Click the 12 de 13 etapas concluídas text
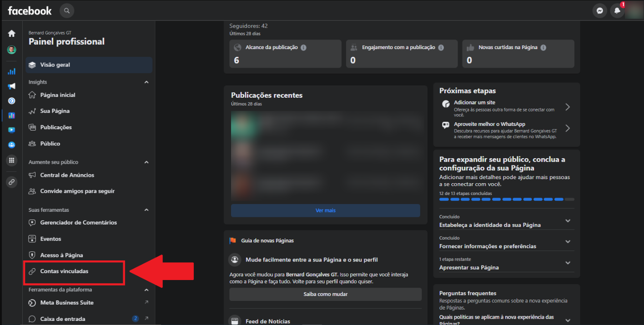The width and height of the screenshot is (644, 325). (x=465, y=194)
